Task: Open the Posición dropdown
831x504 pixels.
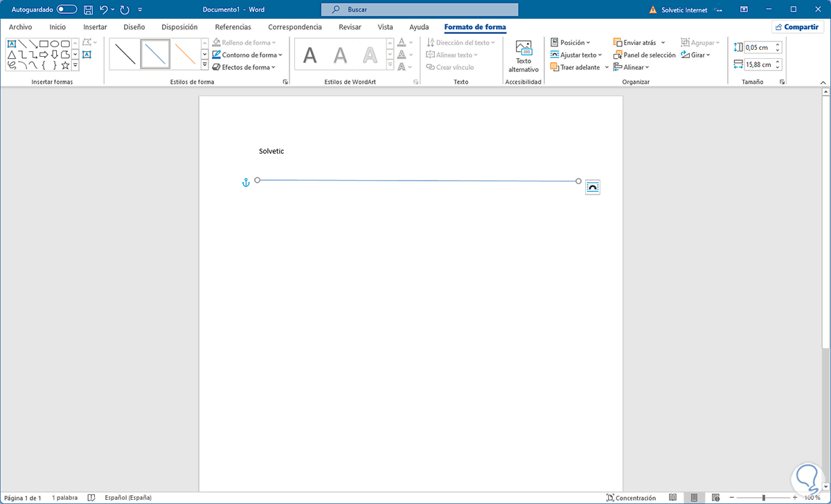Action: tap(571, 42)
